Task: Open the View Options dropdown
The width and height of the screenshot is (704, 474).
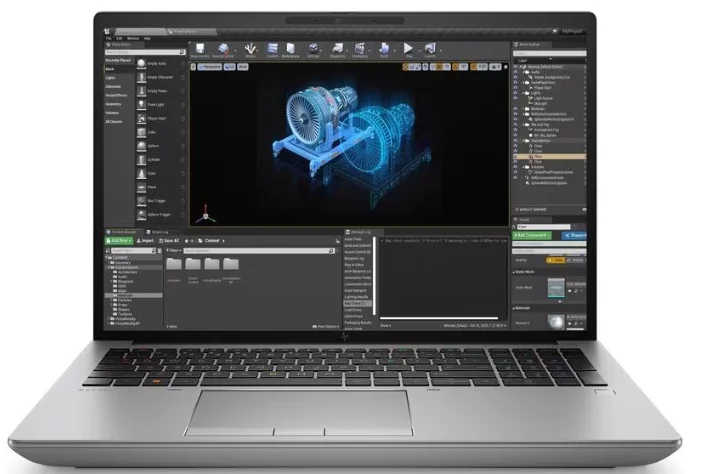Action: pyautogui.click(x=327, y=325)
